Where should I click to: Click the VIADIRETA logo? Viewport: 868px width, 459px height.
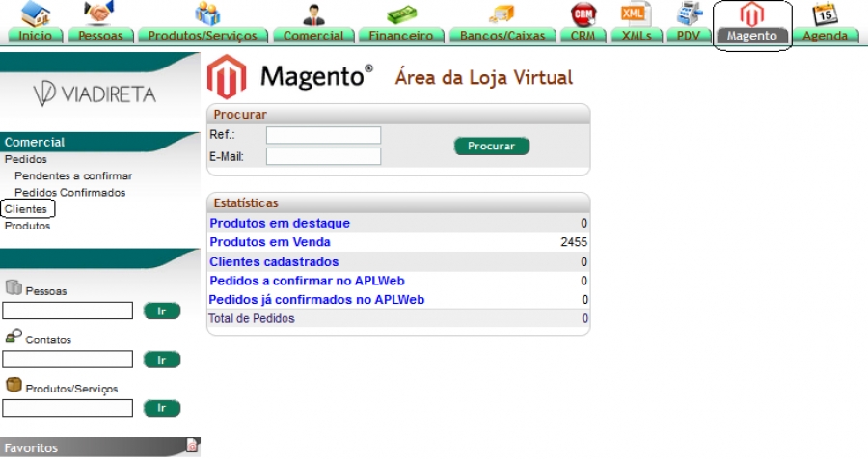click(x=95, y=94)
